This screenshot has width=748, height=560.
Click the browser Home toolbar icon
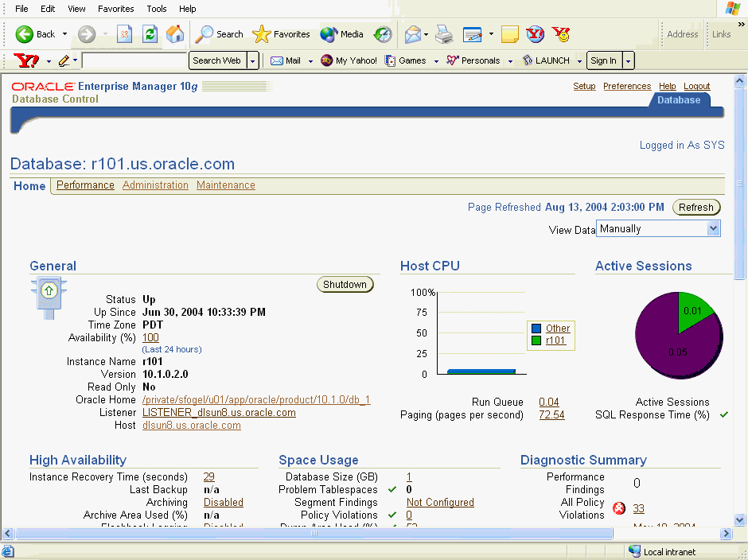[x=175, y=34]
